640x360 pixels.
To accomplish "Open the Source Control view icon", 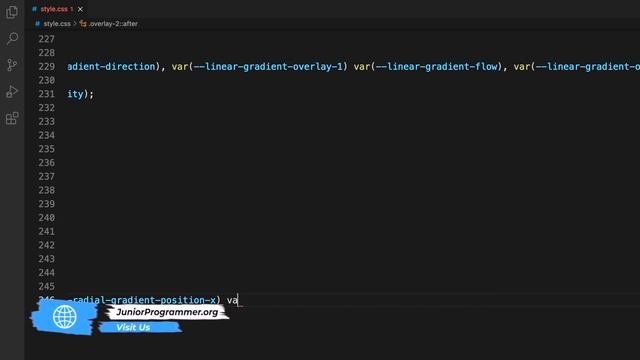I will point(12,65).
